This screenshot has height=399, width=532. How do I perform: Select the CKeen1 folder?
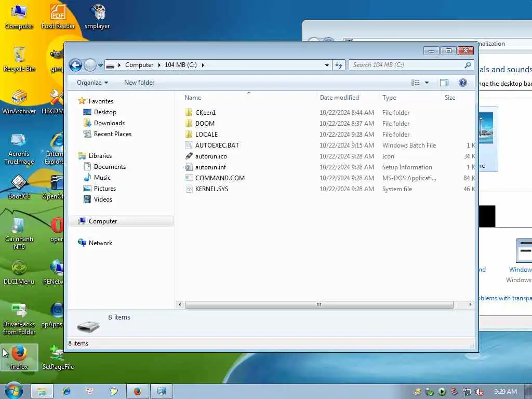[205, 113]
